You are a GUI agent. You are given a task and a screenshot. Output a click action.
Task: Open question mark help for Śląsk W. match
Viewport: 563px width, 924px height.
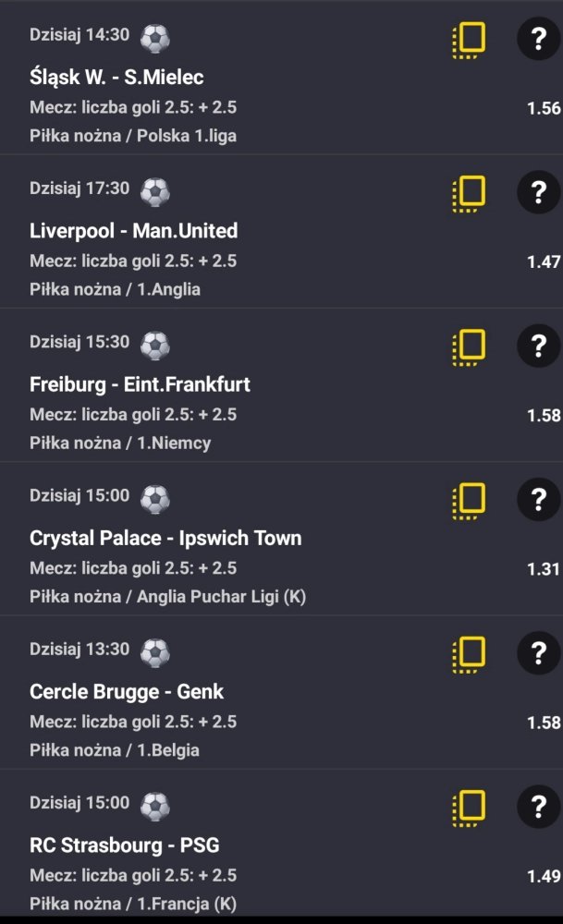pyautogui.click(x=538, y=40)
